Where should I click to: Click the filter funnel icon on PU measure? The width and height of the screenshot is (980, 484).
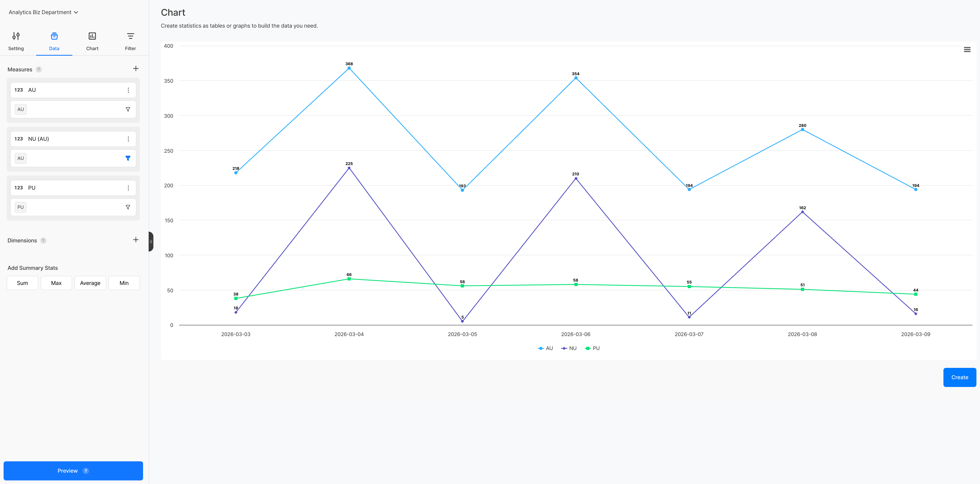pyautogui.click(x=128, y=207)
